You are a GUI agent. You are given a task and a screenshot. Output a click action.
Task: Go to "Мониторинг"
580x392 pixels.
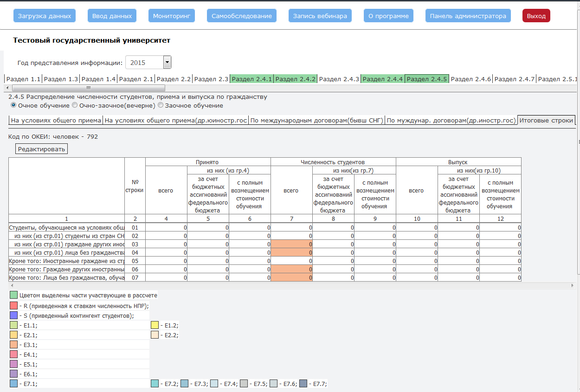pyautogui.click(x=172, y=16)
